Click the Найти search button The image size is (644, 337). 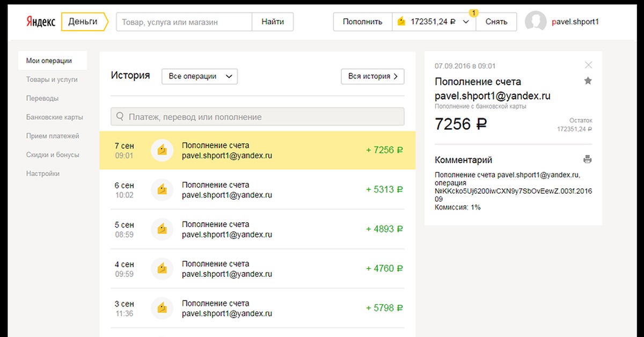click(273, 22)
